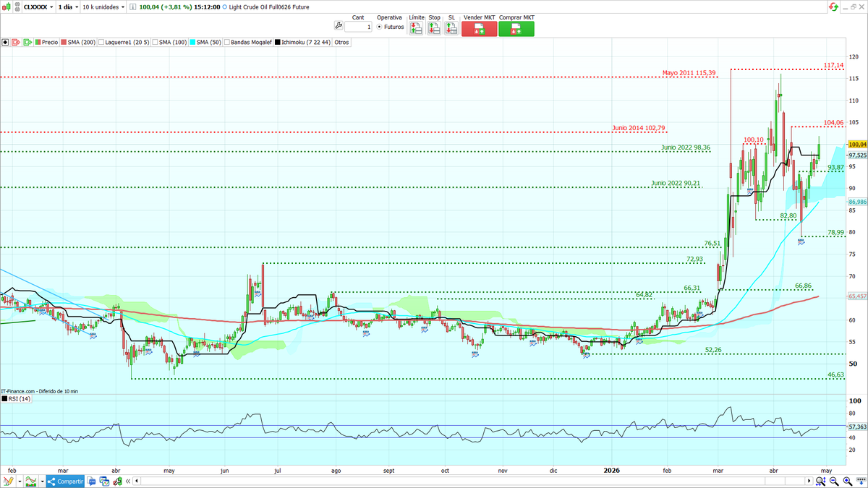Select the SMA (100) indicator tab
868x488 pixels.
(170, 42)
